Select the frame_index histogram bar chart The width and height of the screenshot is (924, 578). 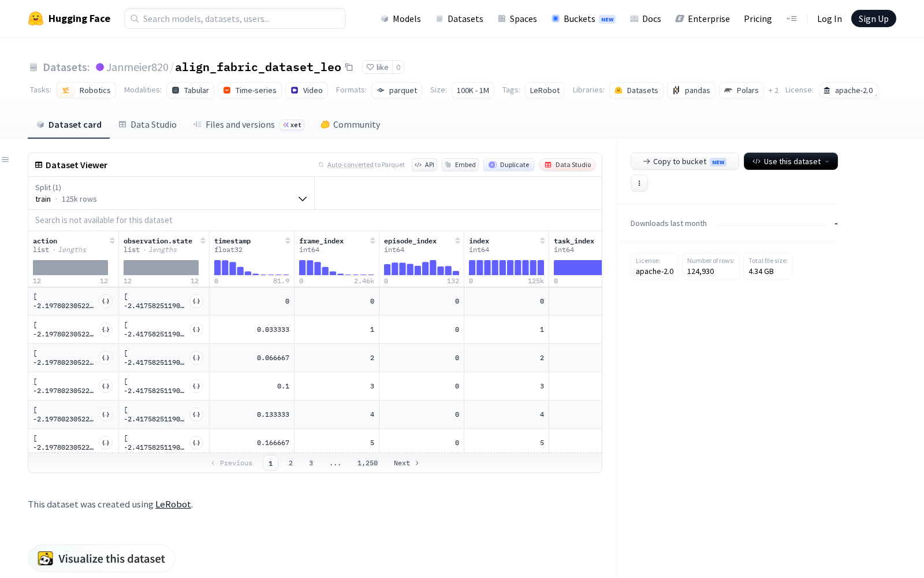click(x=337, y=268)
